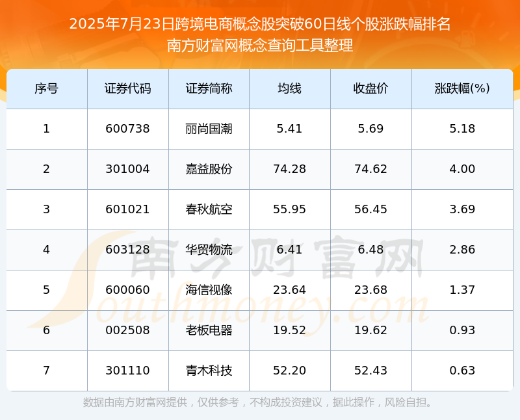Select stock code 002508
This screenshot has width=520, height=420.
click(x=127, y=330)
